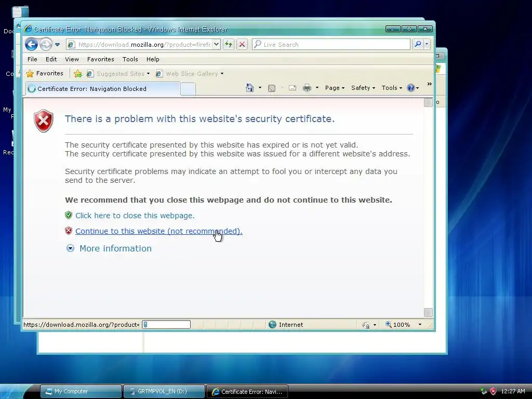Click the Print icon
Image resolution: width=532 pixels, height=399 pixels.
[x=307, y=88]
